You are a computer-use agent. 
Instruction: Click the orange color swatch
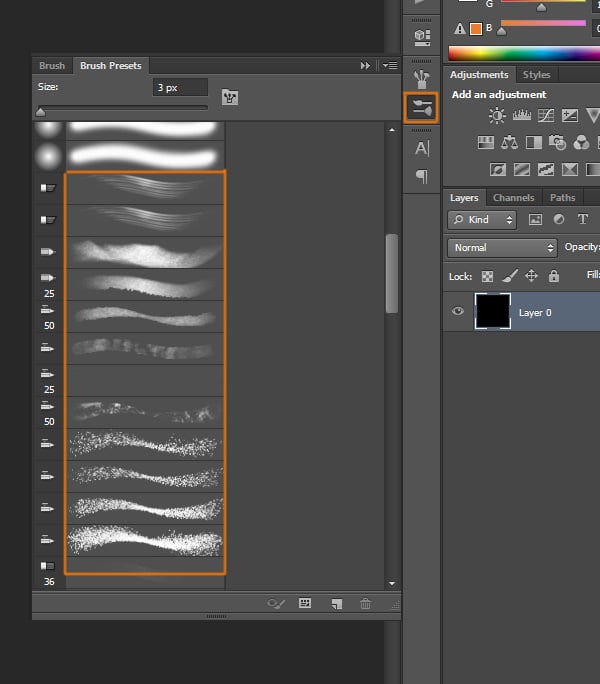(476, 29)
